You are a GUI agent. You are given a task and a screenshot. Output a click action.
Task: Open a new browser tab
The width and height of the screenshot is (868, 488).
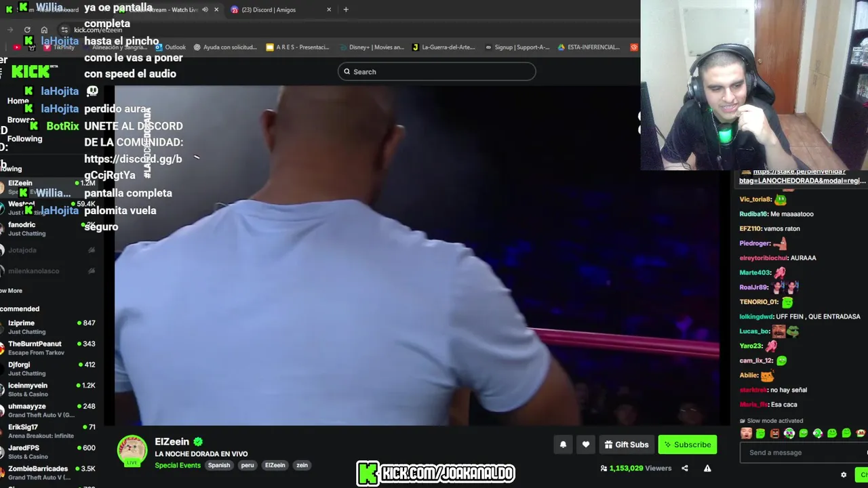[346, 9]
